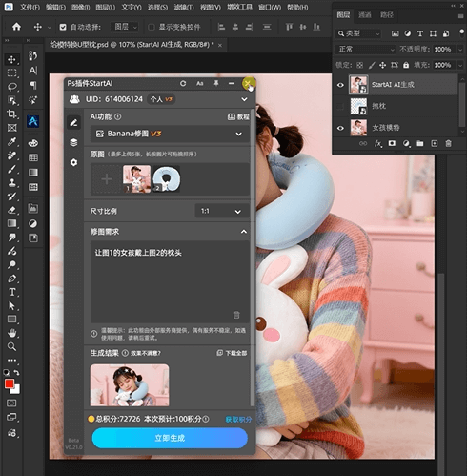
Task: Click 下载全部 download button
Action: [232, 353]
